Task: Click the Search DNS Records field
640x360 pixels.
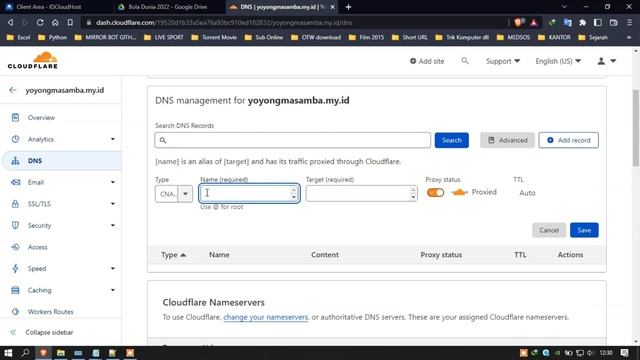Action: click(x=293, y=140)
